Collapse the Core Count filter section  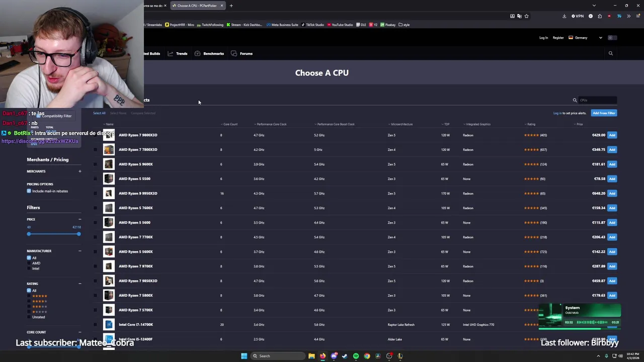(79, 332)
